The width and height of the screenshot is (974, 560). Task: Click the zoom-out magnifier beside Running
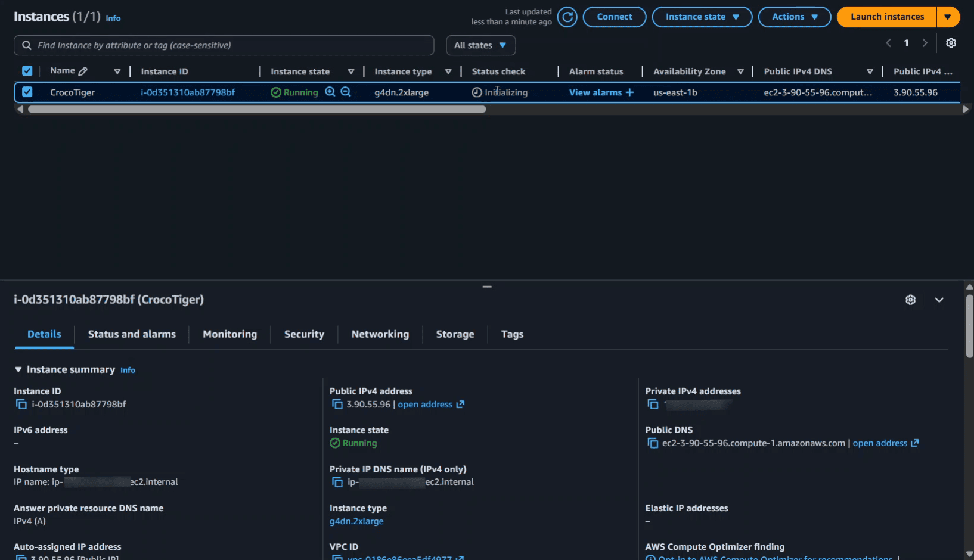[x=346, y=92]
